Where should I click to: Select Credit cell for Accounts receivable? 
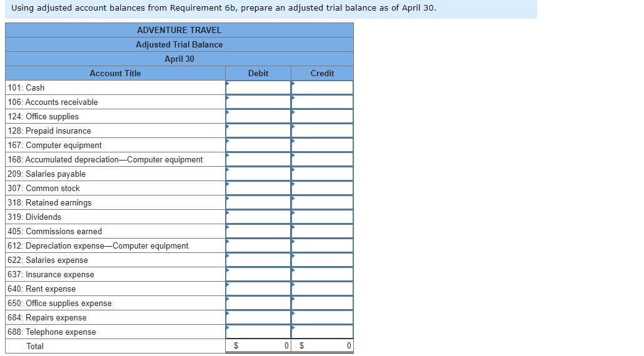pyautogui.click(x=323, y=102)
